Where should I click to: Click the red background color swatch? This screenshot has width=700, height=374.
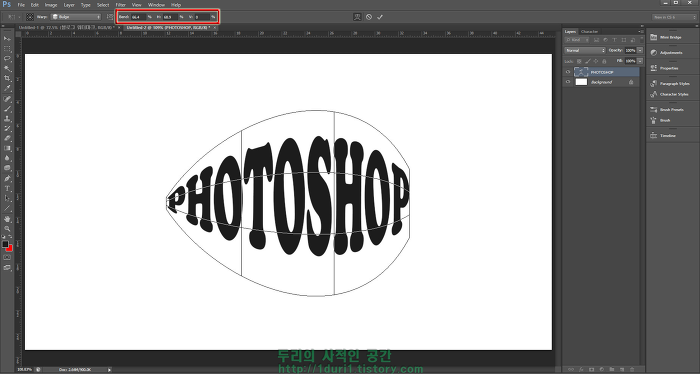coord(9,249)
